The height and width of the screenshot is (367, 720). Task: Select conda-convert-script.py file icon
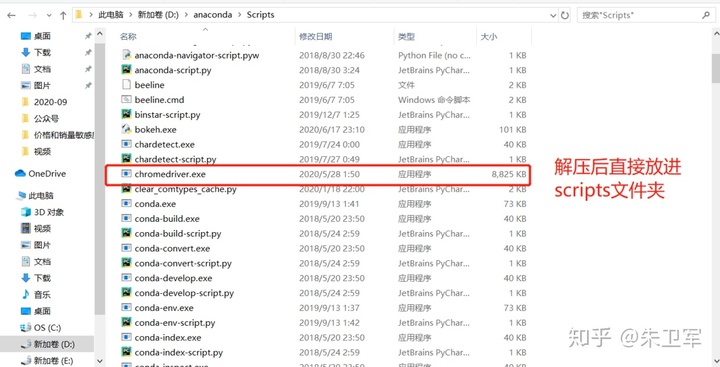(x=126, y=263)
